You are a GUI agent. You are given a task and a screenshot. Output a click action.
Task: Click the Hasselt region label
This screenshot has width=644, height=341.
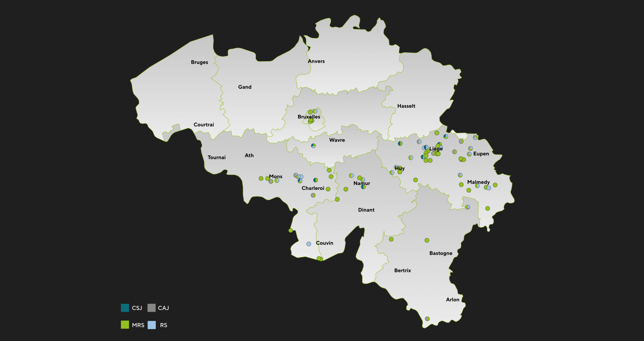tap(406, 106)
